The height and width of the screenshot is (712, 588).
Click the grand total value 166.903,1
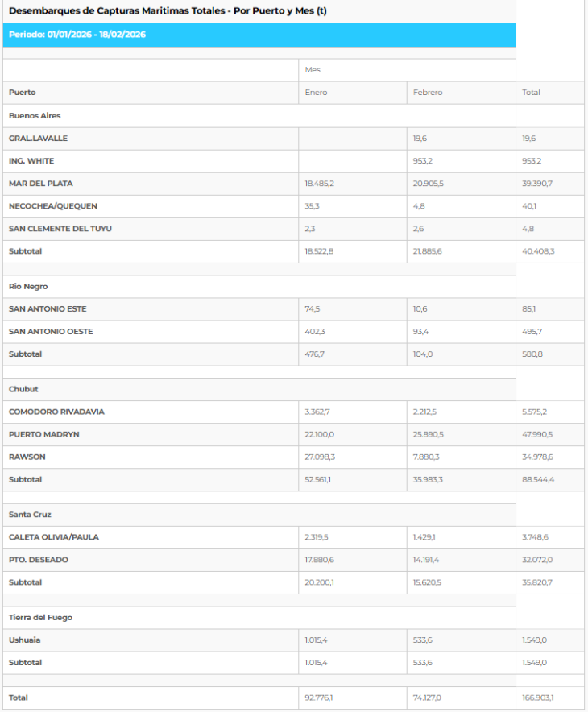538,698
